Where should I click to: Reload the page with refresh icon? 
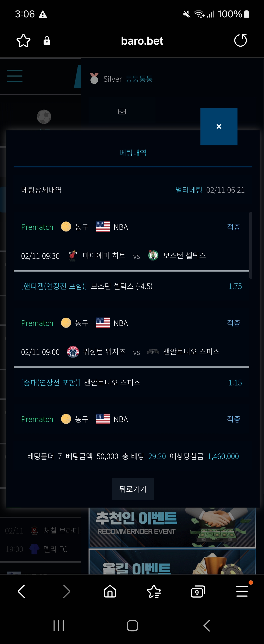241,40
